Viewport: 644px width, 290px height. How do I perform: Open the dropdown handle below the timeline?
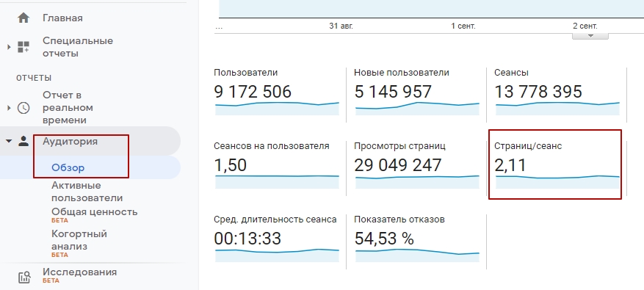pos(590,36)
